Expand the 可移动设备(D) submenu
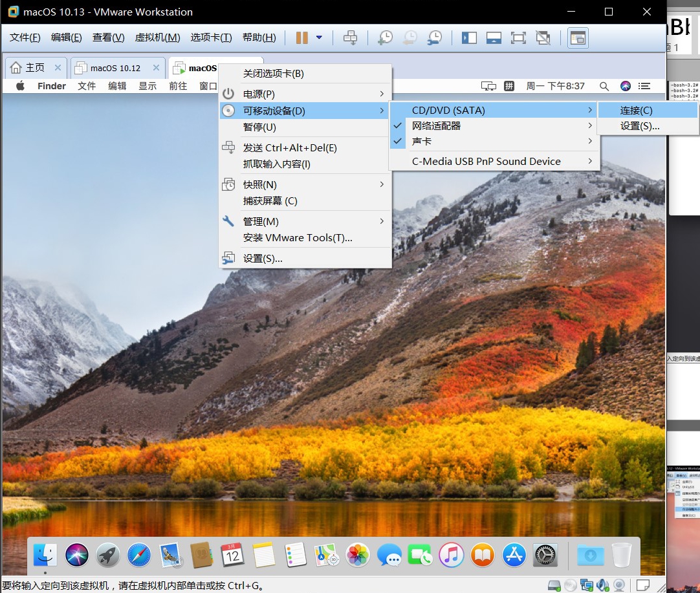 (305, 111)
